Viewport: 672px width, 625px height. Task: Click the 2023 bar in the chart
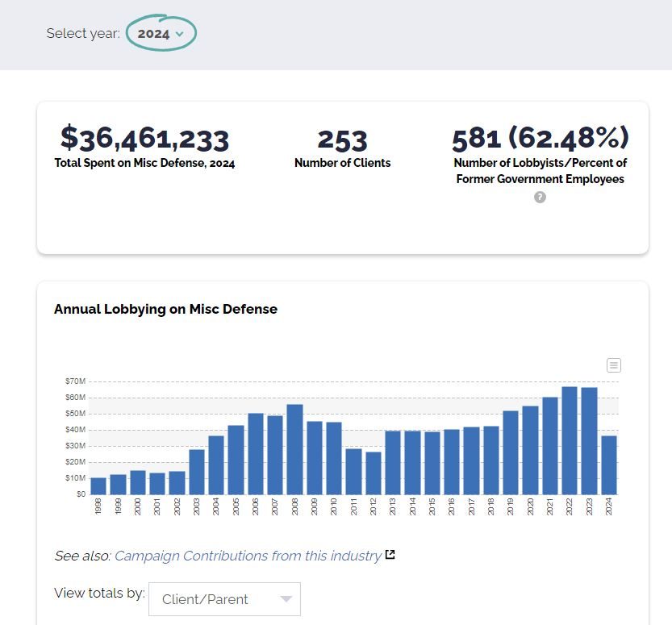(x=589, y=441)
